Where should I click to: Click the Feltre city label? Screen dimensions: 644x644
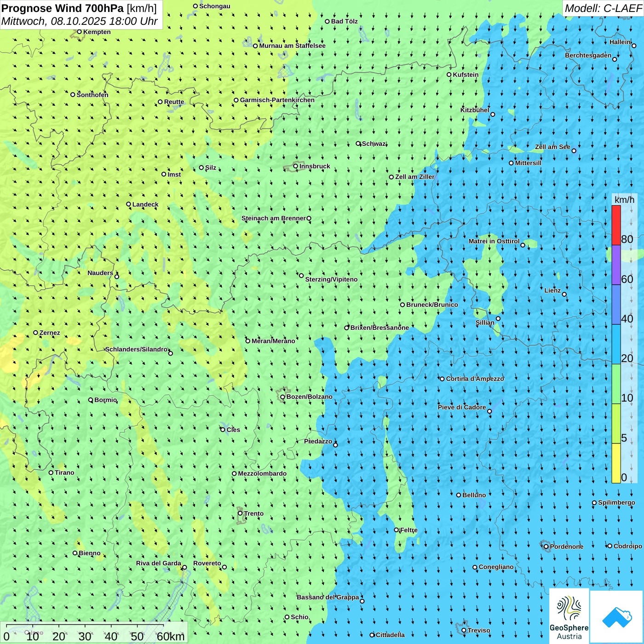pyautogui.click(x=409, y=530)
